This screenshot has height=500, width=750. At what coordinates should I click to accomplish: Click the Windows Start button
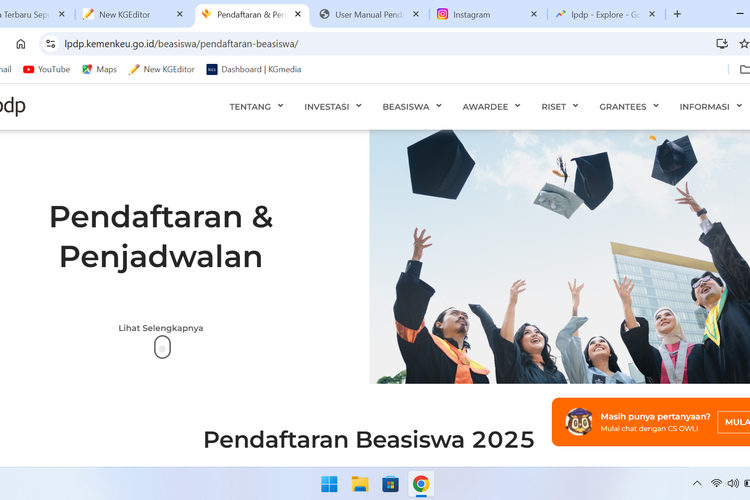329,484
